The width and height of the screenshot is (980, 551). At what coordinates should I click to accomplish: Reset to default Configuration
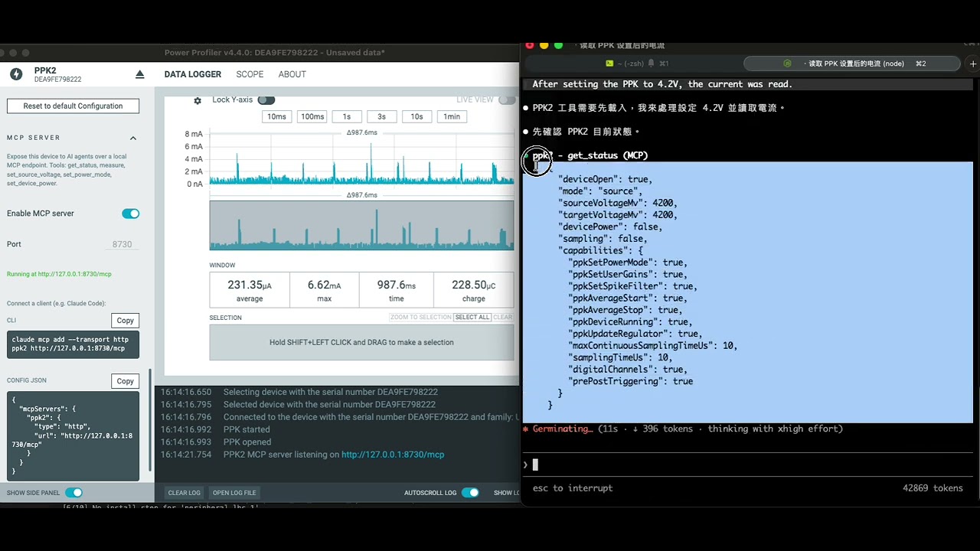click(73, 106)
